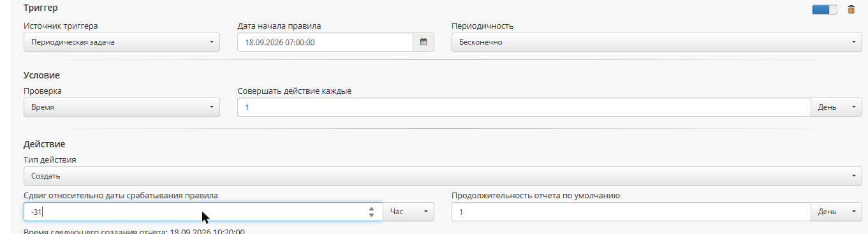Focus the Продолжительность отчета по умолчанию field

tap(631, 212)
